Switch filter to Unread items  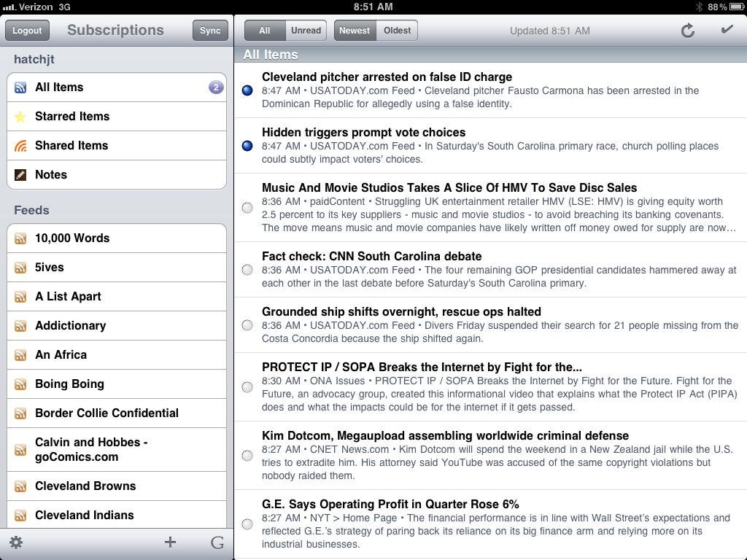tap(306, 31)
